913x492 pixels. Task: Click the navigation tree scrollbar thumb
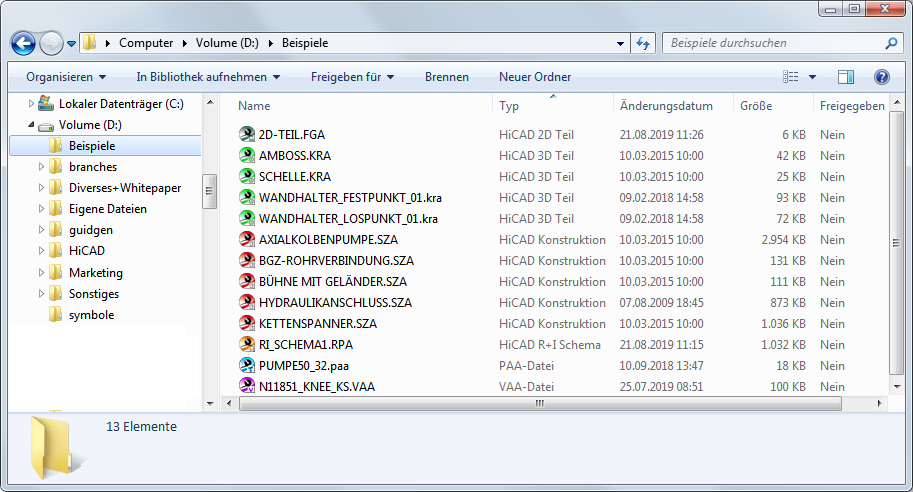point(209,191)
